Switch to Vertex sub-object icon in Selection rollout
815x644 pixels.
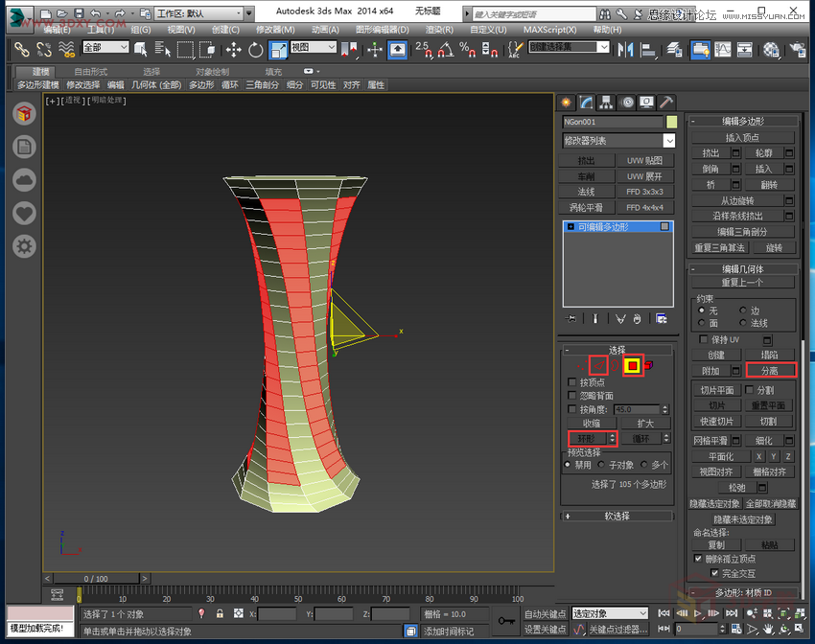[x=578, y=364]
